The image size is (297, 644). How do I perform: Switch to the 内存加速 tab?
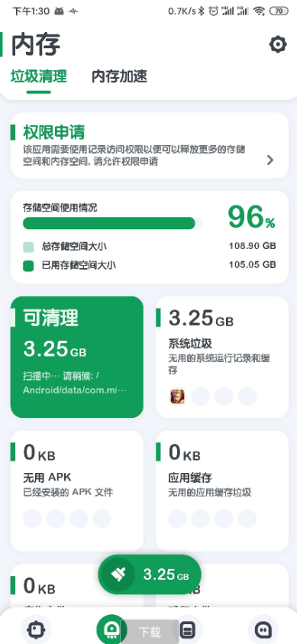click(x=119, y=76)
